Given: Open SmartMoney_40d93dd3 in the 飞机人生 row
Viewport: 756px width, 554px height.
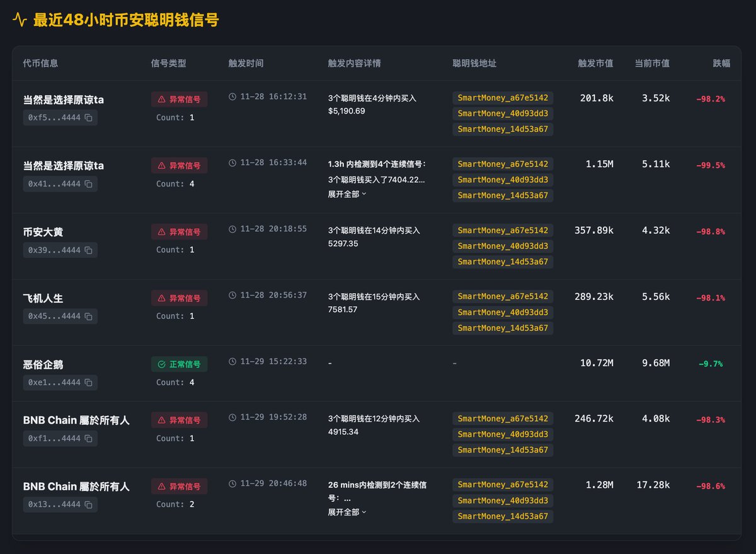Looking at the screenshot, I should (503, 312).
